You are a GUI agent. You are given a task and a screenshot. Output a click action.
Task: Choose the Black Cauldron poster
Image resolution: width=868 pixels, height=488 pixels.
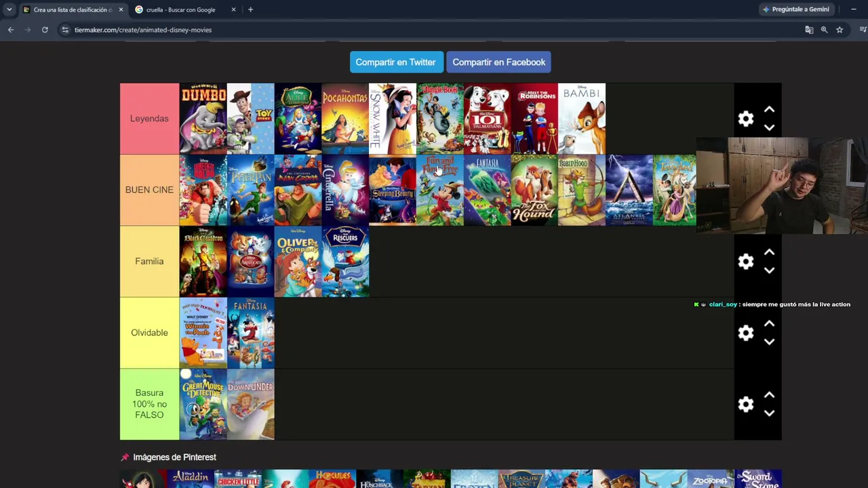click(203, 262)
